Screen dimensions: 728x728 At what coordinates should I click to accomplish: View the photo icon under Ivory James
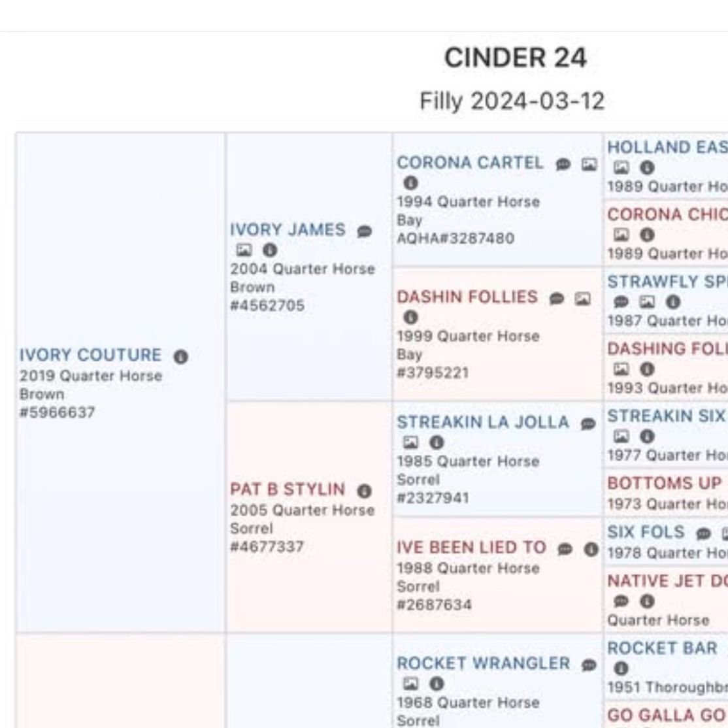244,250
